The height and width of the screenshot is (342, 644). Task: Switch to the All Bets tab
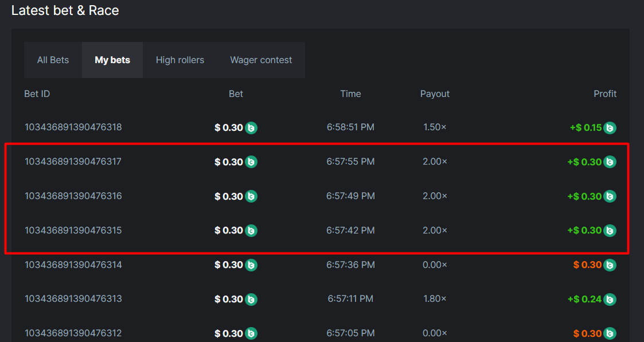[x=53, y=60]
